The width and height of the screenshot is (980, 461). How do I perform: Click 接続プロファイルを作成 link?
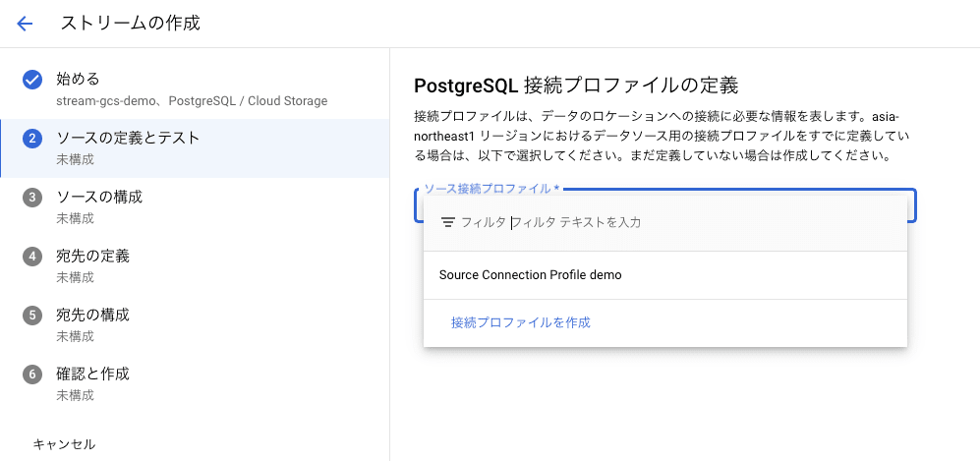521,322
